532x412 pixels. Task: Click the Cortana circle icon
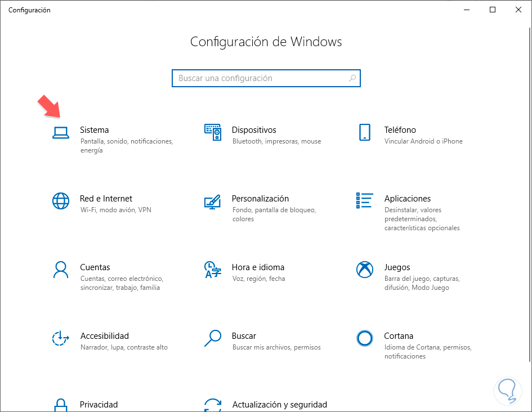click(365, 338)
